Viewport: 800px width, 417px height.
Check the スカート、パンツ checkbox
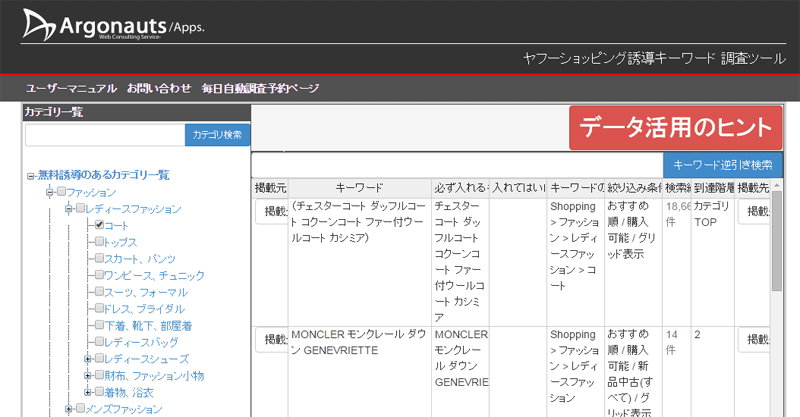[x=99, y=258]
